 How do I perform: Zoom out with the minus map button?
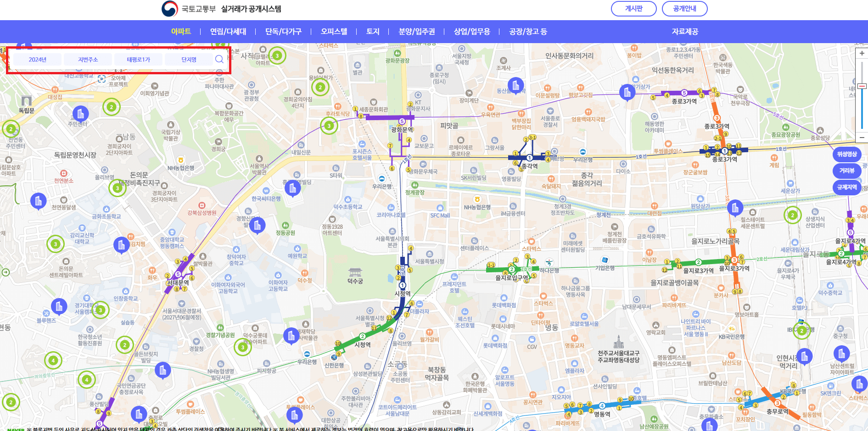tap(862, 137)
